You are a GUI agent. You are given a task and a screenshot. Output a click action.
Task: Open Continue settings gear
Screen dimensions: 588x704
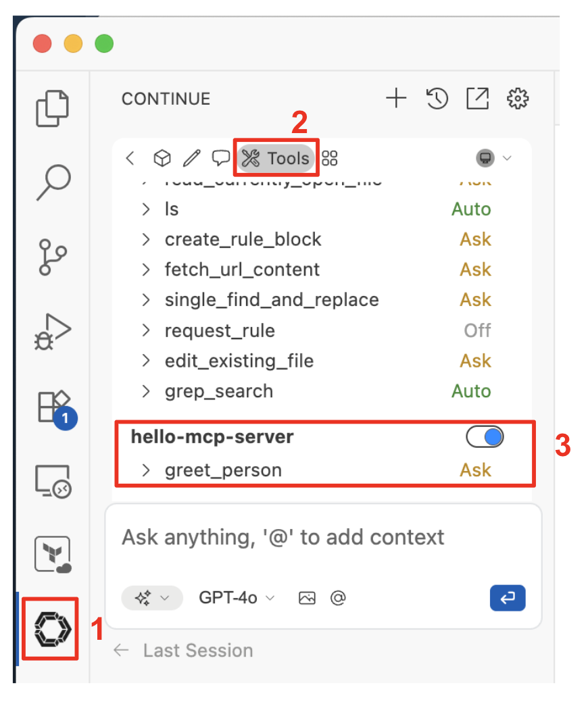click(518, 99)
